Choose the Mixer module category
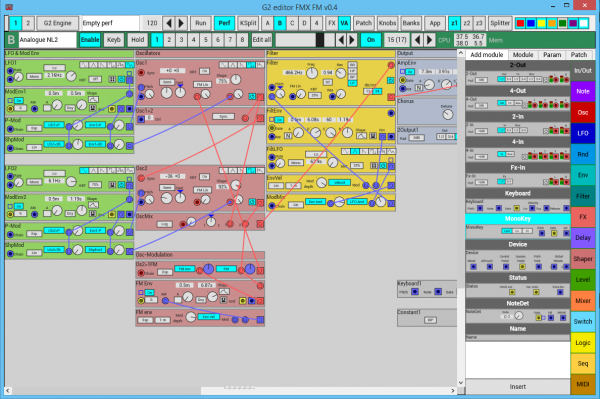600x399 pixels. [x=583, y=301]
